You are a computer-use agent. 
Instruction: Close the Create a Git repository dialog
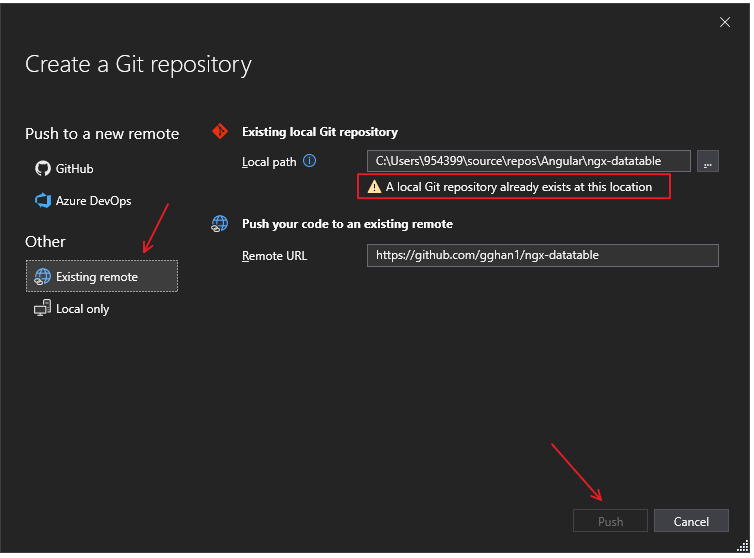coord(725,22)
